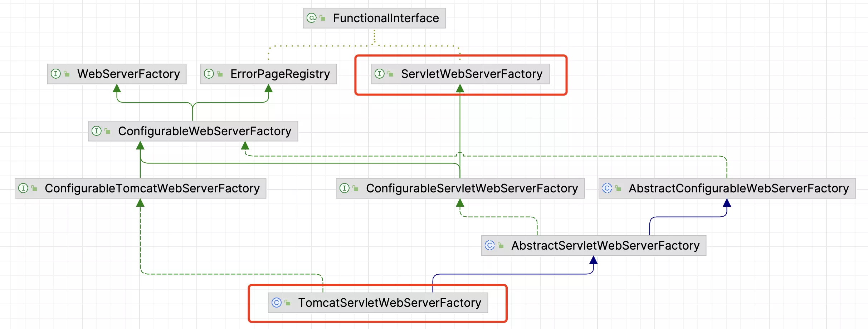Click the visibility lock icon beside FunctionalInterface
Screen dimensions: 868x329
[x=322, y=18]
